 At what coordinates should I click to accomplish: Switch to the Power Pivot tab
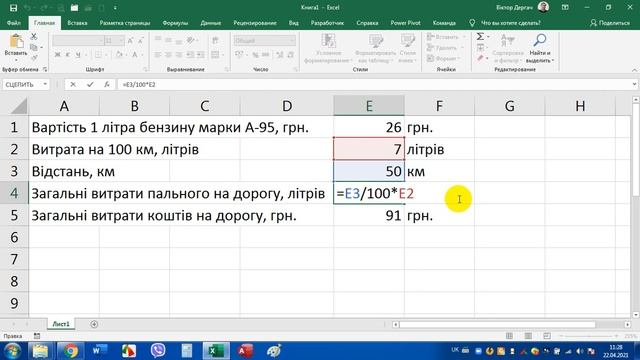pos(405,23)
